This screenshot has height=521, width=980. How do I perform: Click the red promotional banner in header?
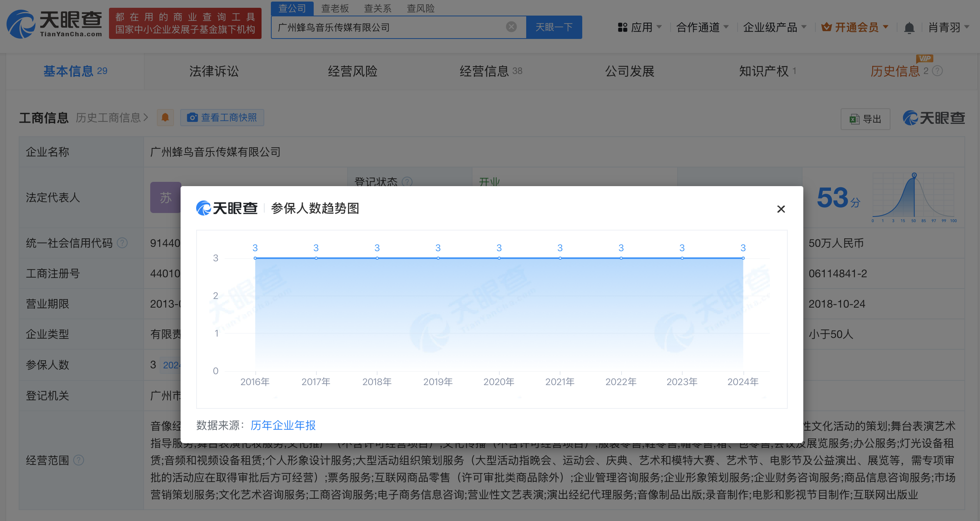(185, 23)
